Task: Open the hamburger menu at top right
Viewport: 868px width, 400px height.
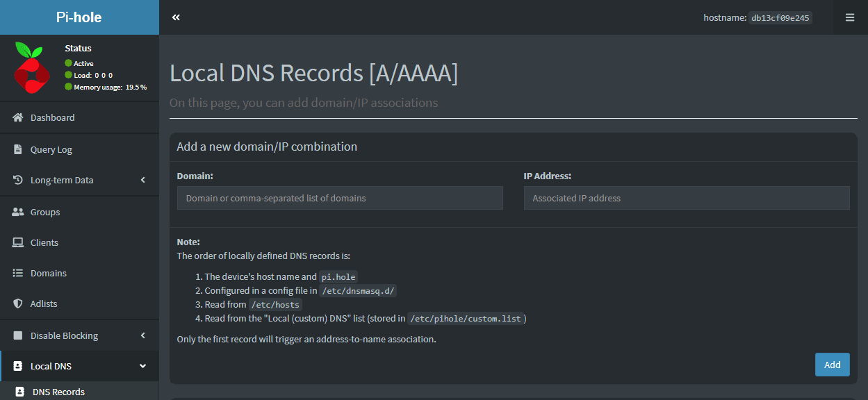Action: click(850, 17)
